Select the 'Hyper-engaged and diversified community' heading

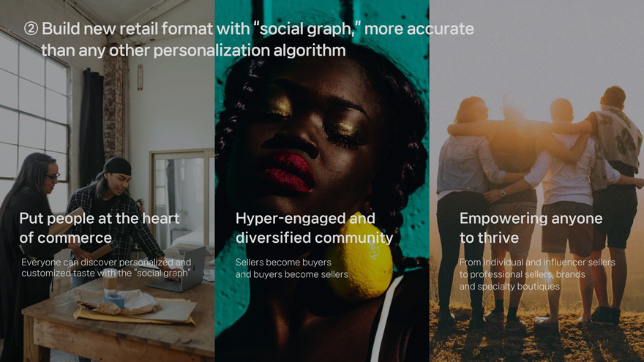click(x=314, y=227)
